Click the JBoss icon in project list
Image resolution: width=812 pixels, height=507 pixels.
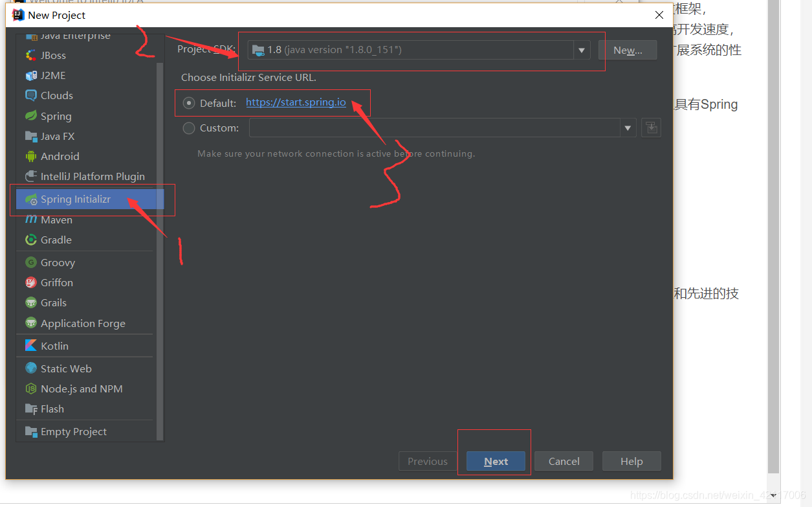click(31, 56)
